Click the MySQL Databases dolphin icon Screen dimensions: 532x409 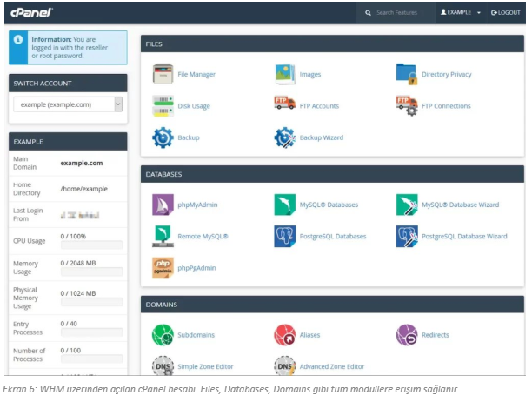coord(284,204)
